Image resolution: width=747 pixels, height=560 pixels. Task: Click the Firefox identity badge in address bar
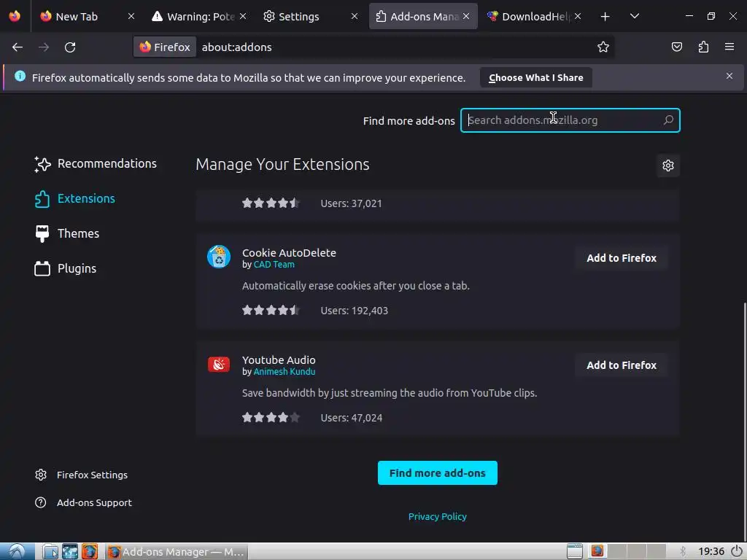click(x=165, y=47)
